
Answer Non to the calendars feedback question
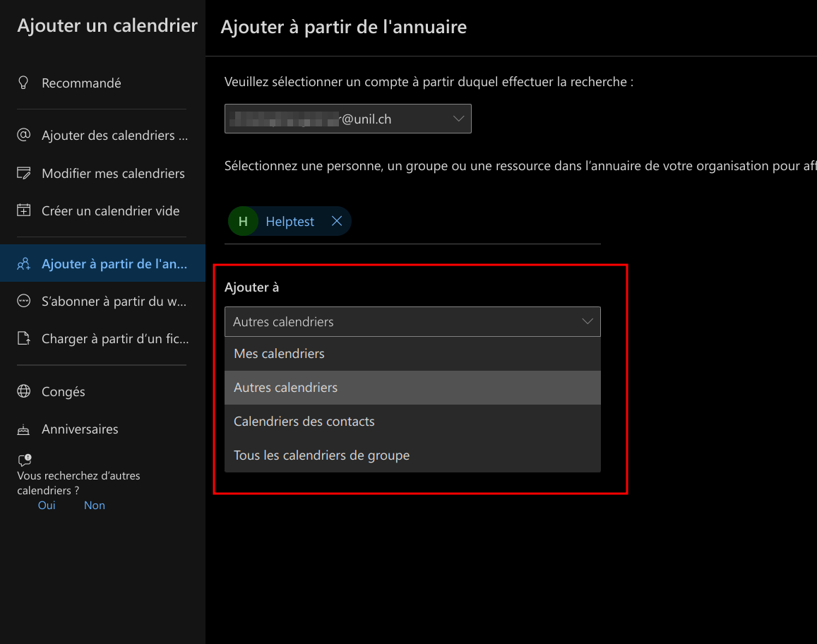(x=95, y=505)
